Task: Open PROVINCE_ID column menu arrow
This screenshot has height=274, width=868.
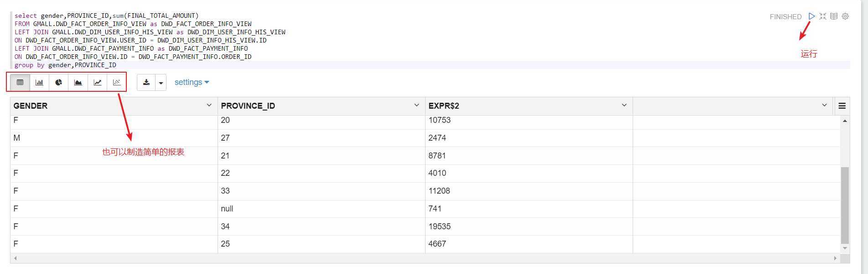Action: pos(416,105)
